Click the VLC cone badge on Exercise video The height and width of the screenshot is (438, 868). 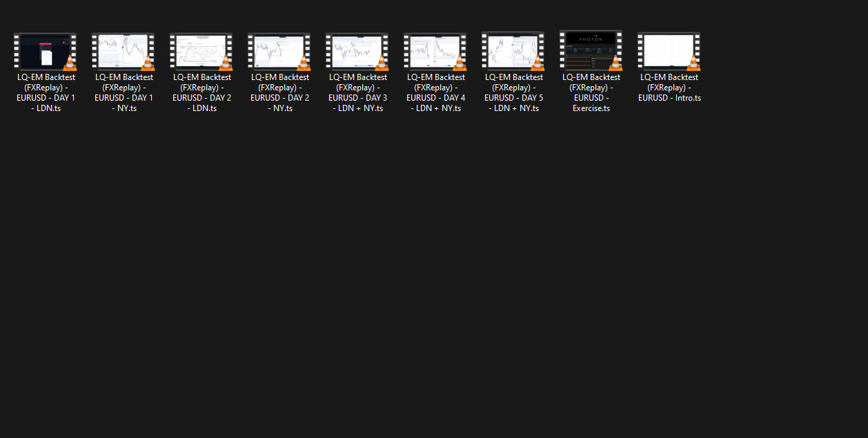pos(615,63)
